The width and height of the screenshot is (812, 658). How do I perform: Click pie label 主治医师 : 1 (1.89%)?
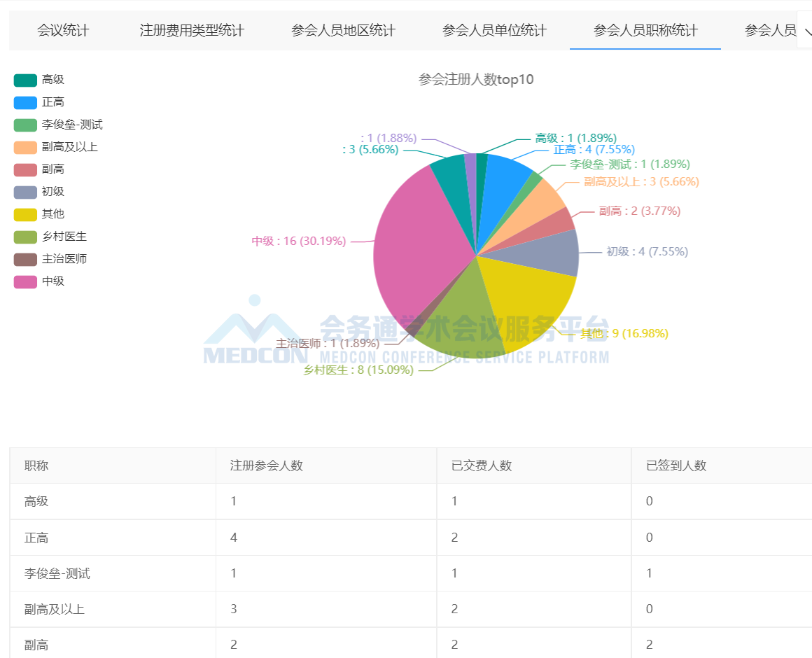[328, 343]
